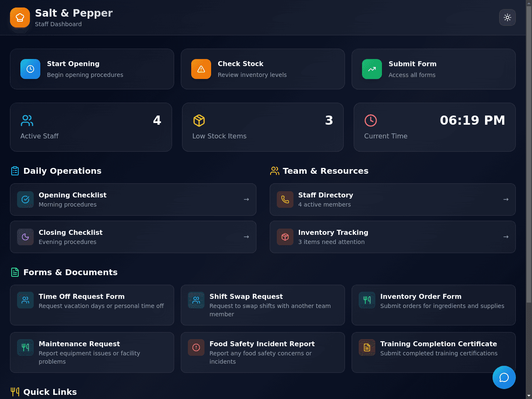532x399 pixels.
Task: Open the Shift Swap Request form
Action: pos(263,305)
